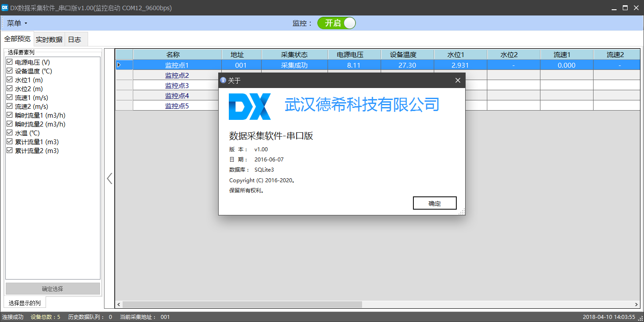Image resolution: width=644 pixels, height=322 pixels.
Task: Switch to the 实时数据 tab
Action: tap(49, 39)
